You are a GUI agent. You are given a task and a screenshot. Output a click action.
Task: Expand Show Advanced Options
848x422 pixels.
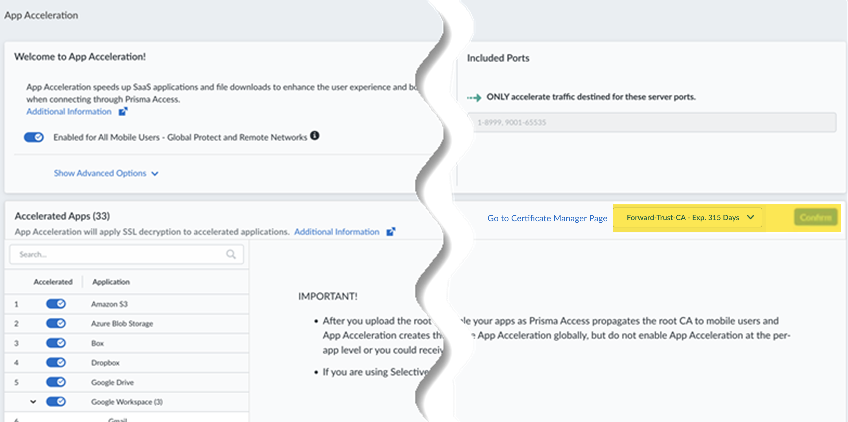click(x=106, y=173)
